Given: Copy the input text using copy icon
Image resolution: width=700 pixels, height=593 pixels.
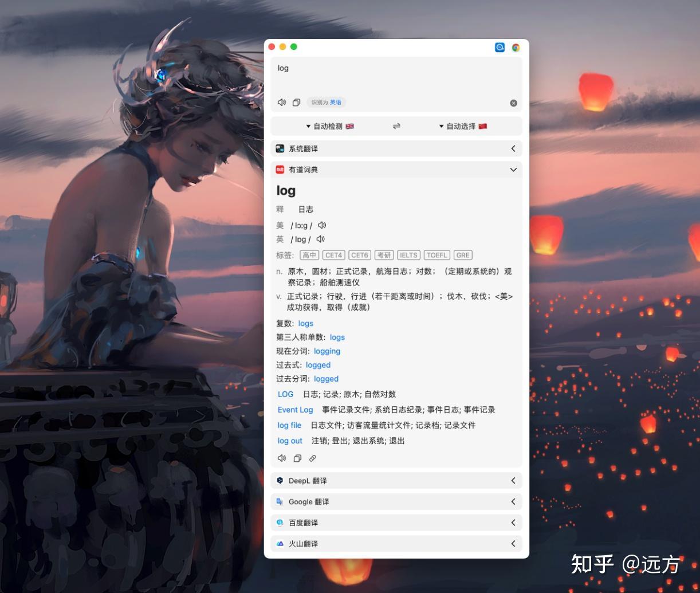Looking at the screenshot, I should [296, 102].
